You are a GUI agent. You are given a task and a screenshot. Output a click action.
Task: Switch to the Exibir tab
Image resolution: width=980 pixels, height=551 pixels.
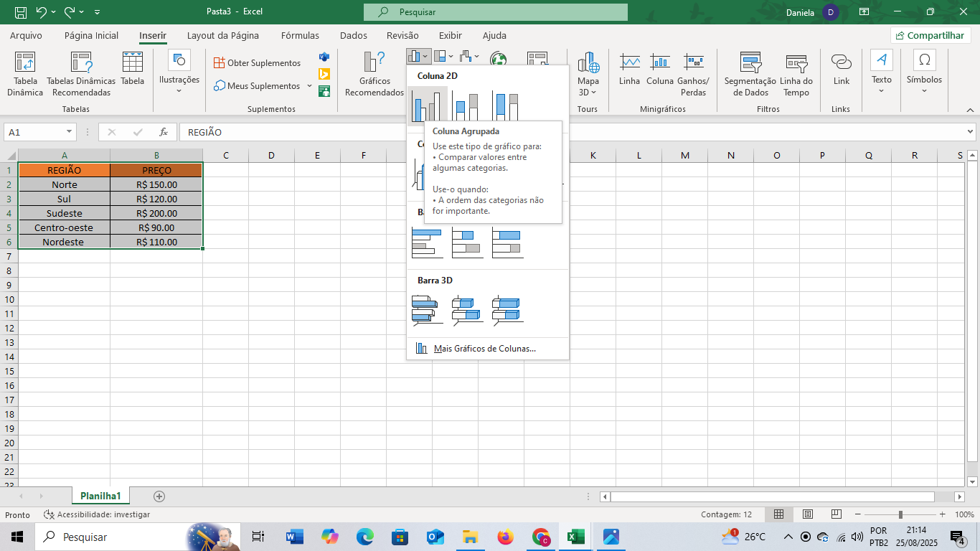click(x=451, y=35)
